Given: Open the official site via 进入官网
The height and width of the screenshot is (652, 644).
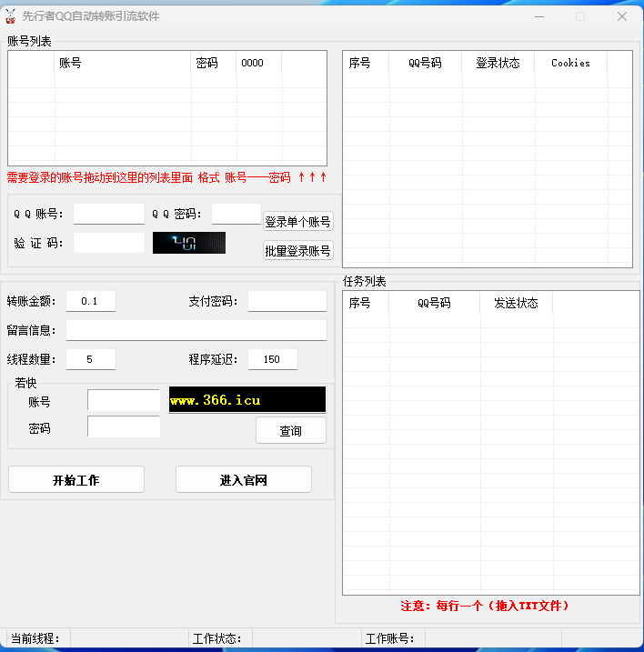Looking at the screenshot, I should pos(243,480).
